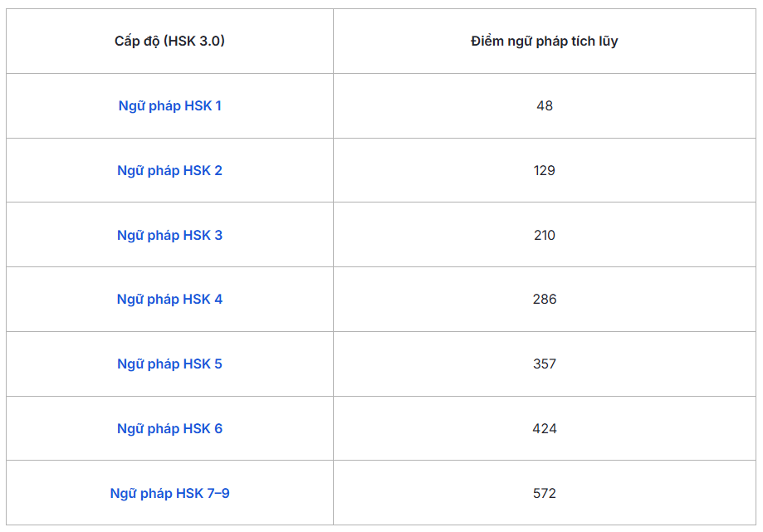
Task: Select the value 48 in the table
Action: pyautogui.click(x=544, y=106)
